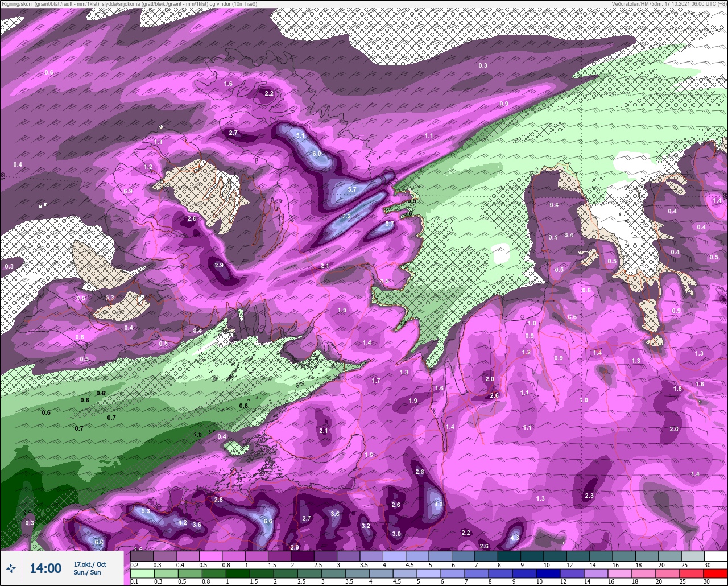
Task: Click the weekday text Sun./ Sun
Action: pos(87,572)
